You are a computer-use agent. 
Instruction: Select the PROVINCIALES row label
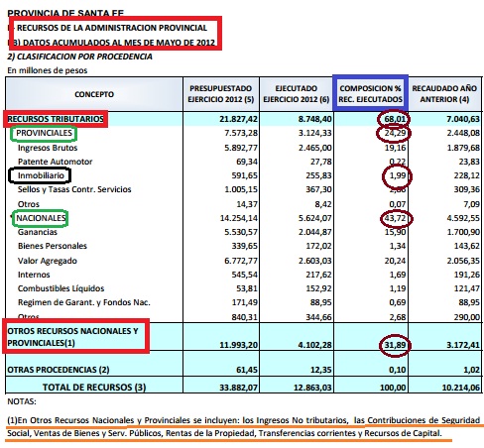[44, 133]
